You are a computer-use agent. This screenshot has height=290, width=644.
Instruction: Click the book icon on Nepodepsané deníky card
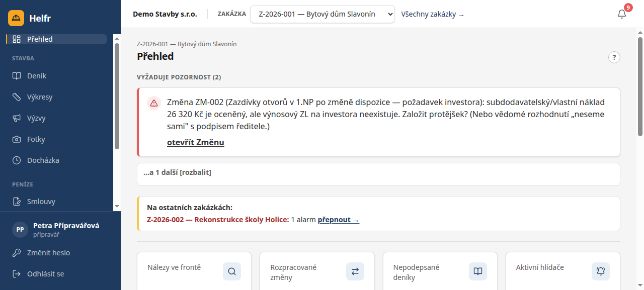(478, 271)
